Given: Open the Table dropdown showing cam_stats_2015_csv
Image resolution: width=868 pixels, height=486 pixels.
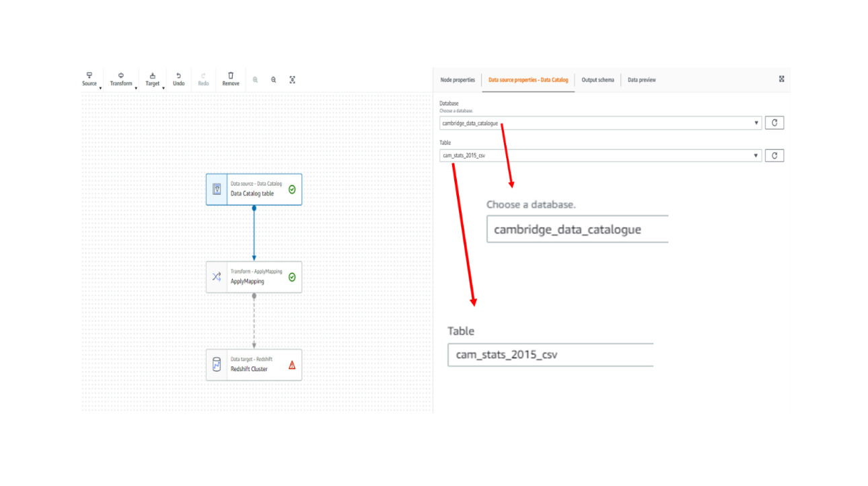Looking at the screenshot, I should pos(600,155).
